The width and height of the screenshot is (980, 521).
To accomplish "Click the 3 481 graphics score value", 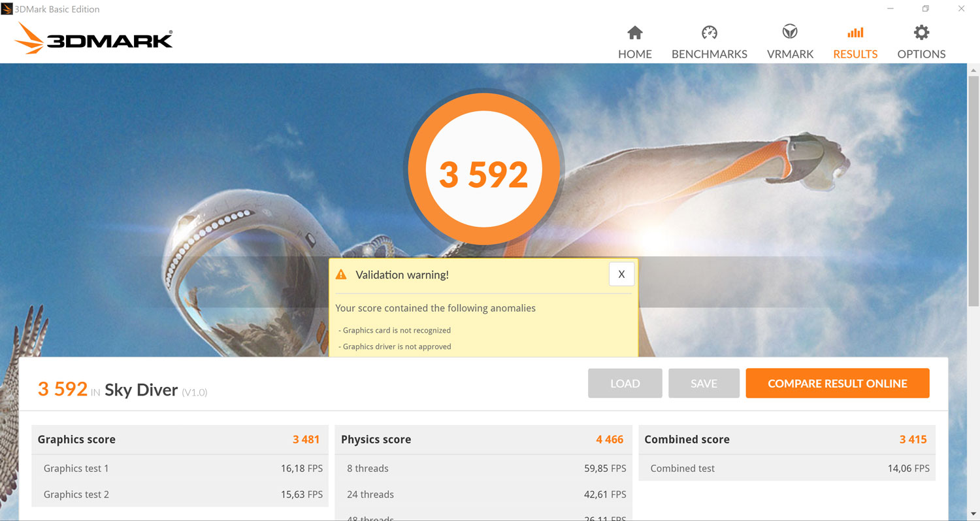I will [x=306, y=439].
